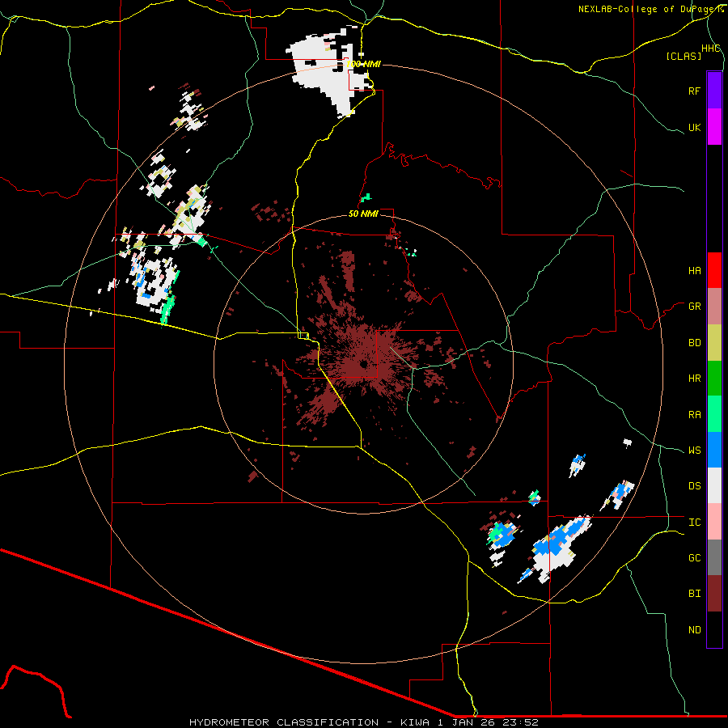
Task: Click the 100 NMI range ring label
Action: tap(363, 64)
